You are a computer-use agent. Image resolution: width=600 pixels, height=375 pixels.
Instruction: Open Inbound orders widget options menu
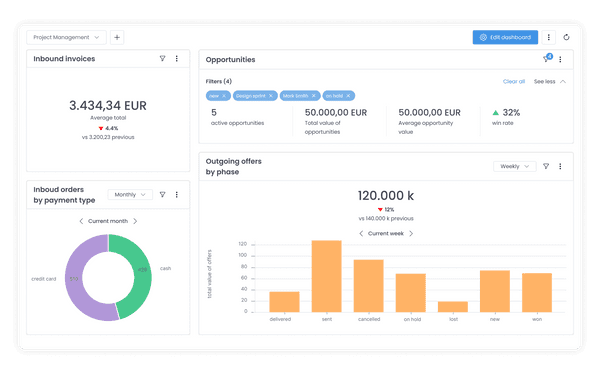pyautogui.click(x=177, y=195)
